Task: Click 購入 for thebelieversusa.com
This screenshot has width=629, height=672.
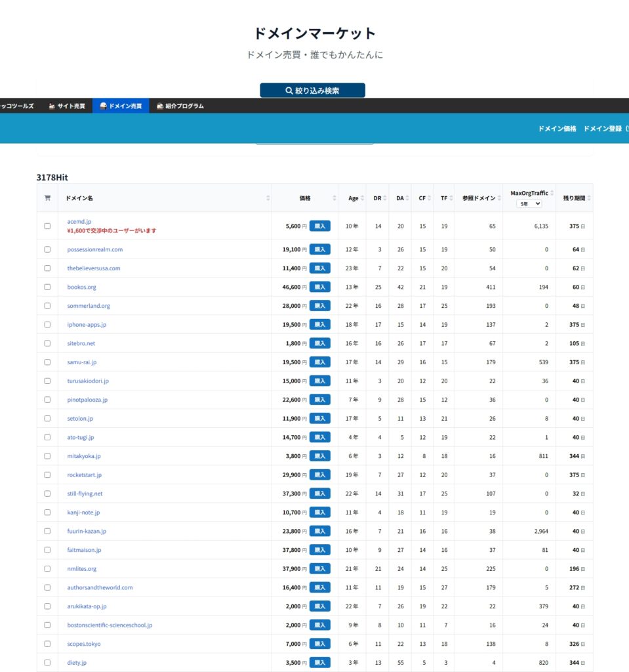Action: (319, 268)
